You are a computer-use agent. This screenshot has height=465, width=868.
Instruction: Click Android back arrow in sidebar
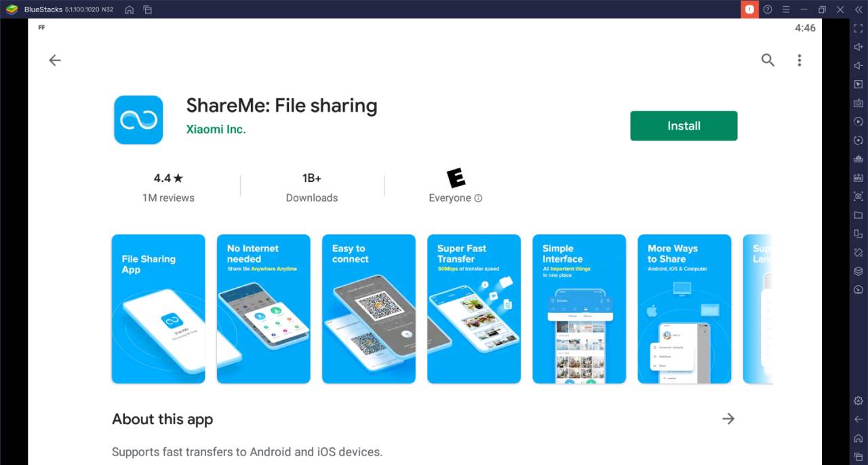point(859,419)
